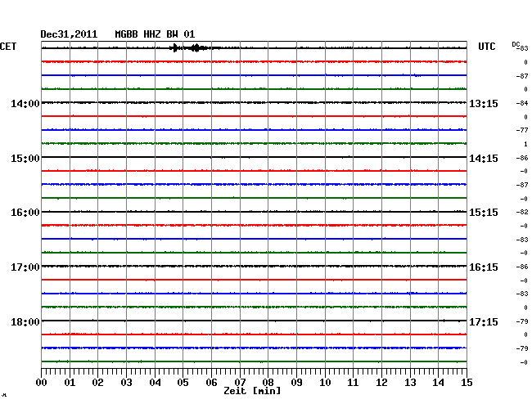Click the 13:15 UTC time label
532x404 pixels.
tap(484, 103)
